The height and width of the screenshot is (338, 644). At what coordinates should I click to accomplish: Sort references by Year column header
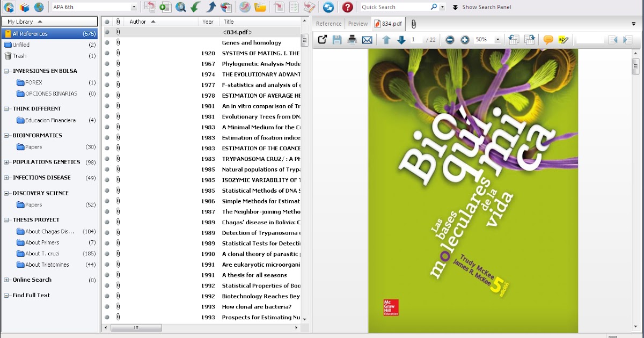pos(208,21)
